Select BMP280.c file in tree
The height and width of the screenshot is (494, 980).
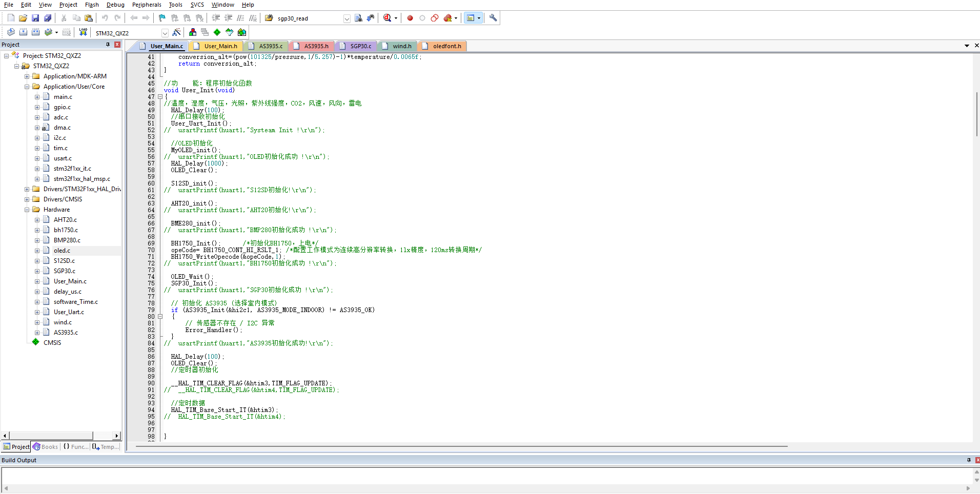pyautogui.click(x=67, y=240)
